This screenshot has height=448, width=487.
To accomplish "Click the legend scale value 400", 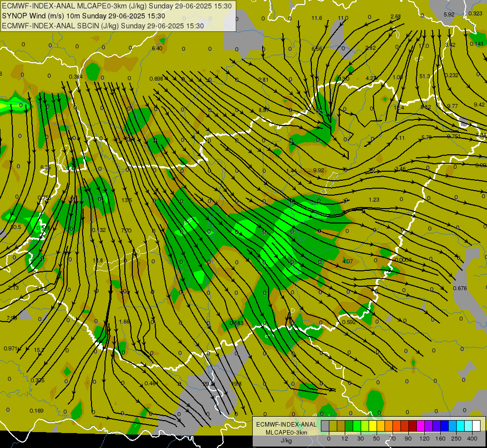I will coord(472,439).
